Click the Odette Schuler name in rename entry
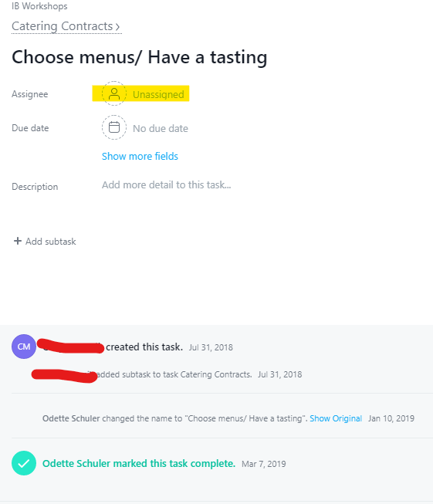Screen dimensions: 433x504 pos(71,418)
